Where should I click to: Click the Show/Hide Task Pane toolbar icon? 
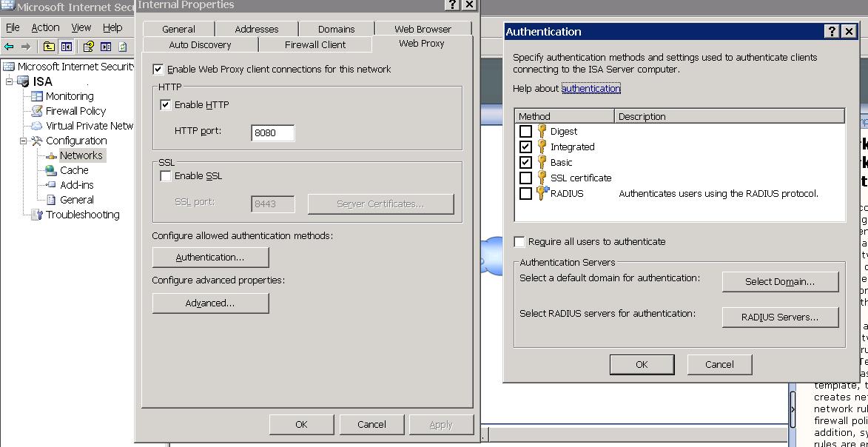pos(106,47)
